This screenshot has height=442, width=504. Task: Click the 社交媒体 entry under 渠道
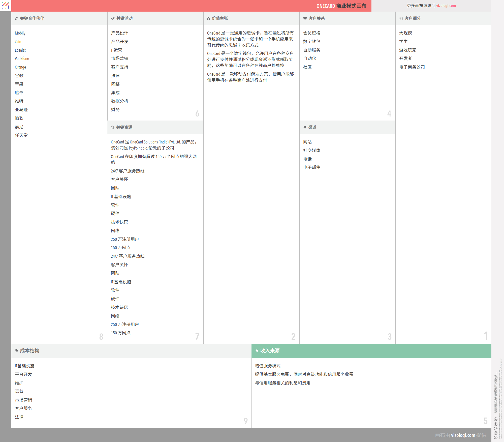[x=311, y=151]
